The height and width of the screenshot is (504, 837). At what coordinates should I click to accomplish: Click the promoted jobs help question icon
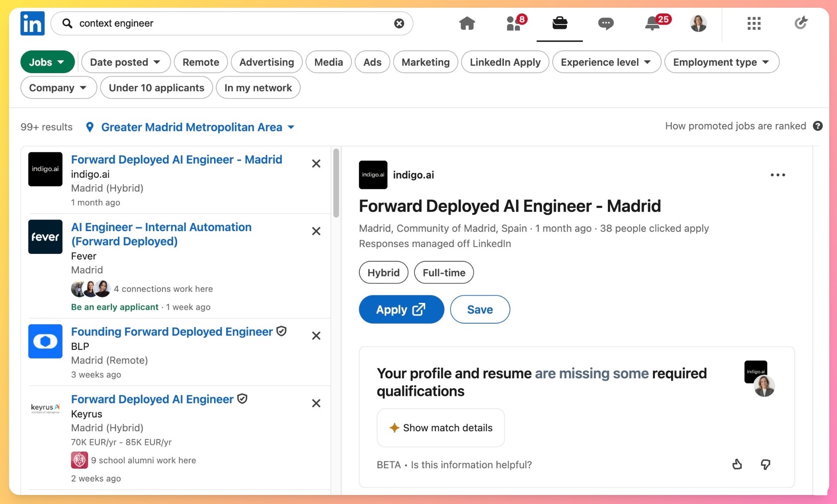818,126
